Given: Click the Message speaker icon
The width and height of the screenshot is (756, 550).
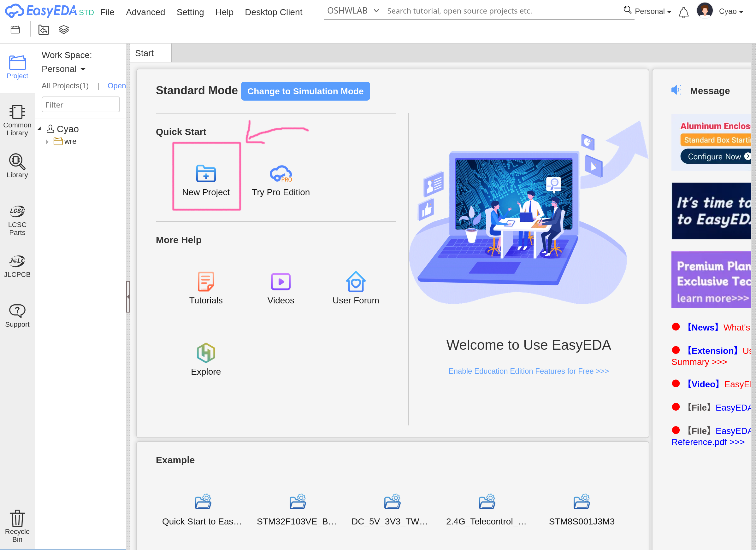Looking at the screenshot, I should [676, 90].
